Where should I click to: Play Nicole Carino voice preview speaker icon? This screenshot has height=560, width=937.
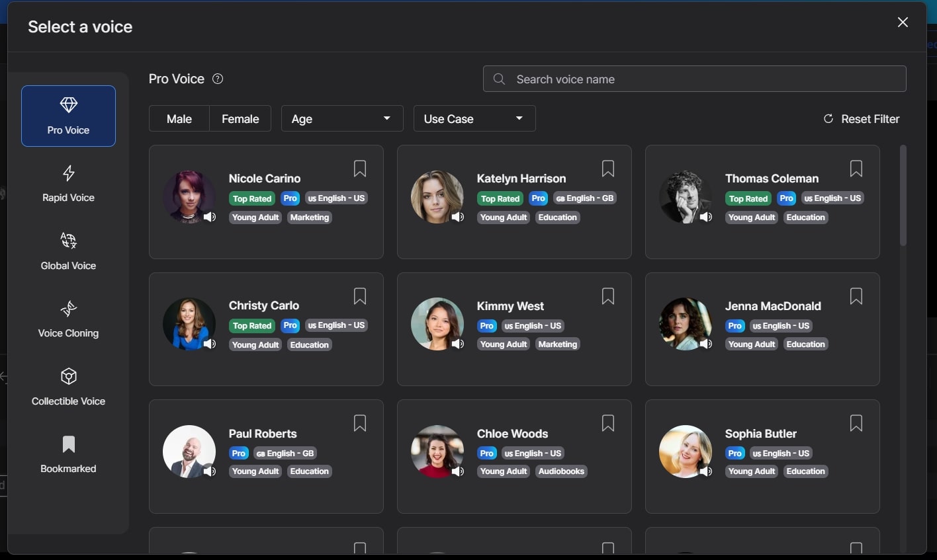pos(210,217)
